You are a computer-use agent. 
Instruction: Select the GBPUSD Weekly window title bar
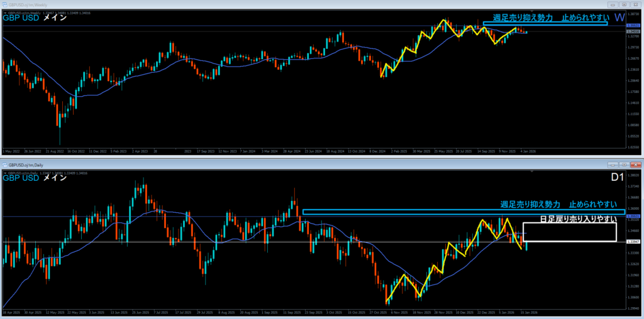pos(252,4)
